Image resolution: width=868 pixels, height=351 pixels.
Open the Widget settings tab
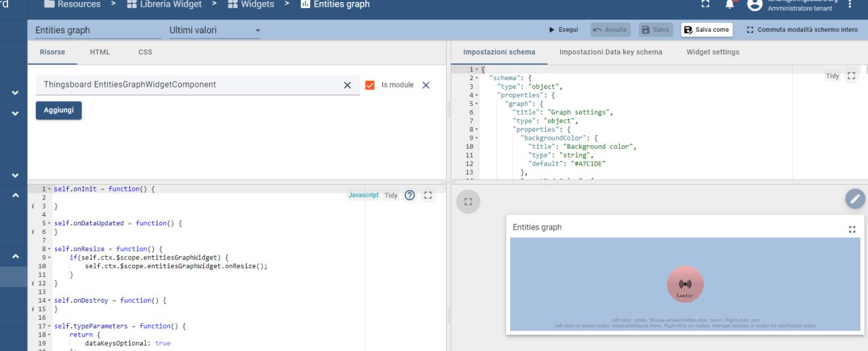(713, 52)
